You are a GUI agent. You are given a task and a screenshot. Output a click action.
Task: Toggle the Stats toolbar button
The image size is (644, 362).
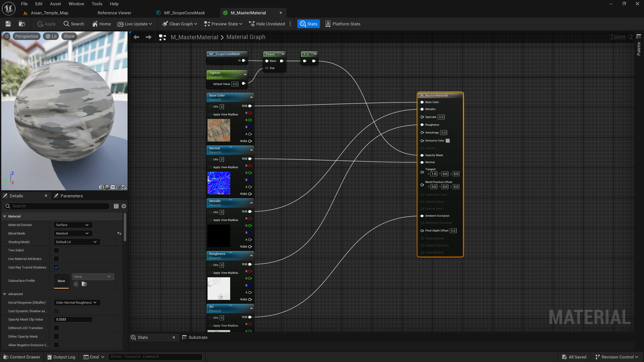click(x=308, y=24)
